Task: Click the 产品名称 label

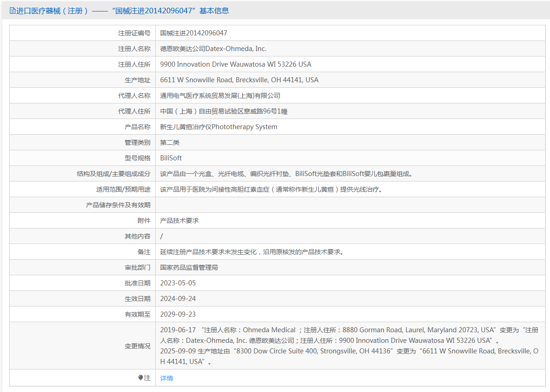Action: (x=137, y=127)
